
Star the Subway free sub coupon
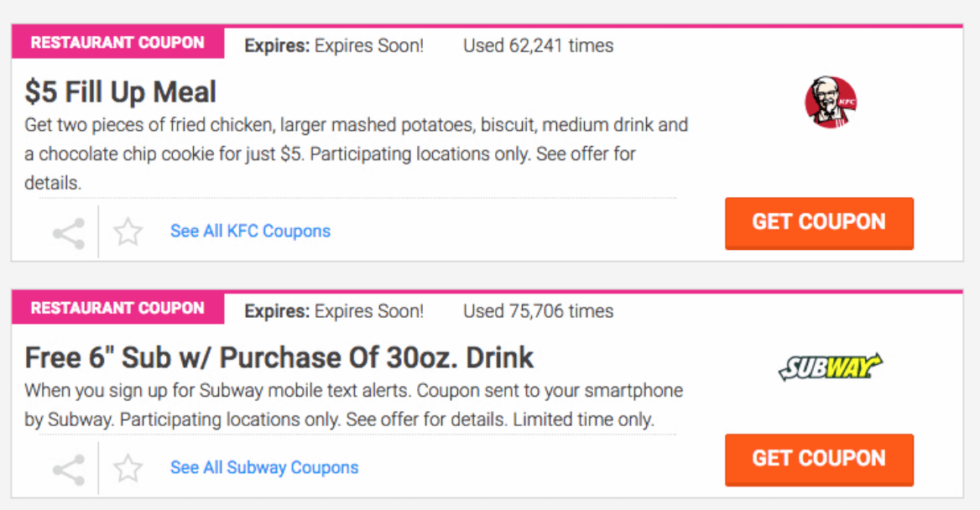[x=128, y=469]
